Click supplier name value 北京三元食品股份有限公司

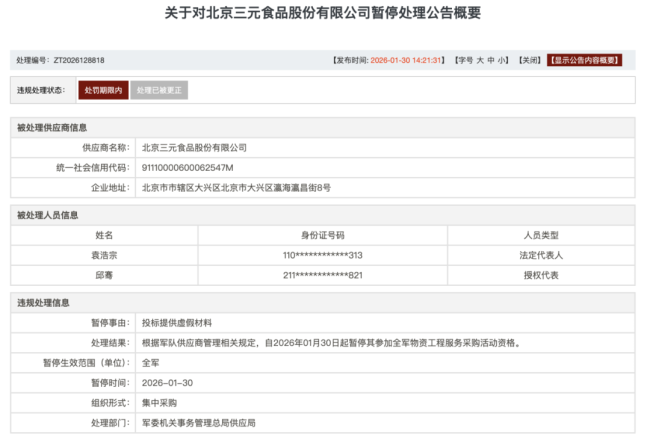pos(194,148)
